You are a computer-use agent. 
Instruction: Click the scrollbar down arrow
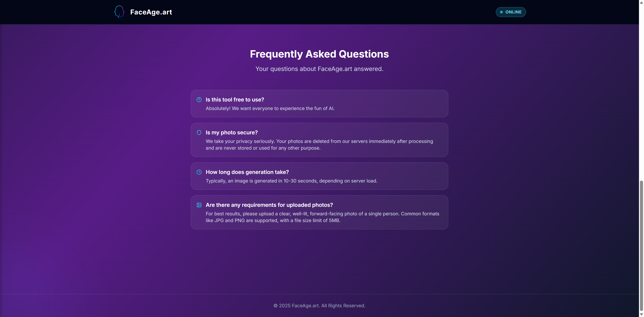click(x=641, y=314)
